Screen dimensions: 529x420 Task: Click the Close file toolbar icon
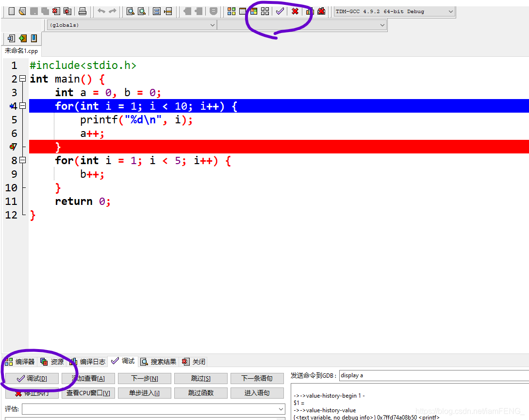pos(56,12)
